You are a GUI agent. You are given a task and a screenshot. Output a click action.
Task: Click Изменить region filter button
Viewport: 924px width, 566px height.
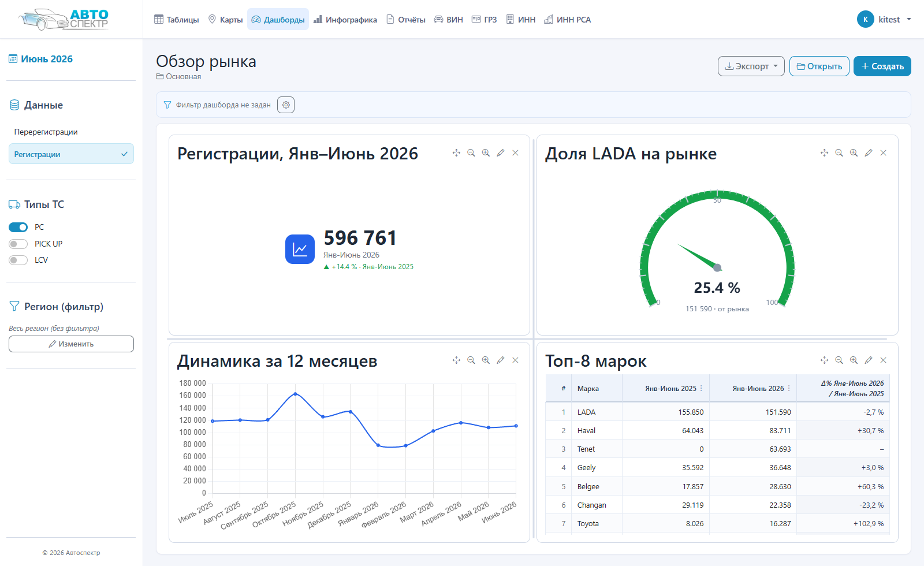click(71, 344)
